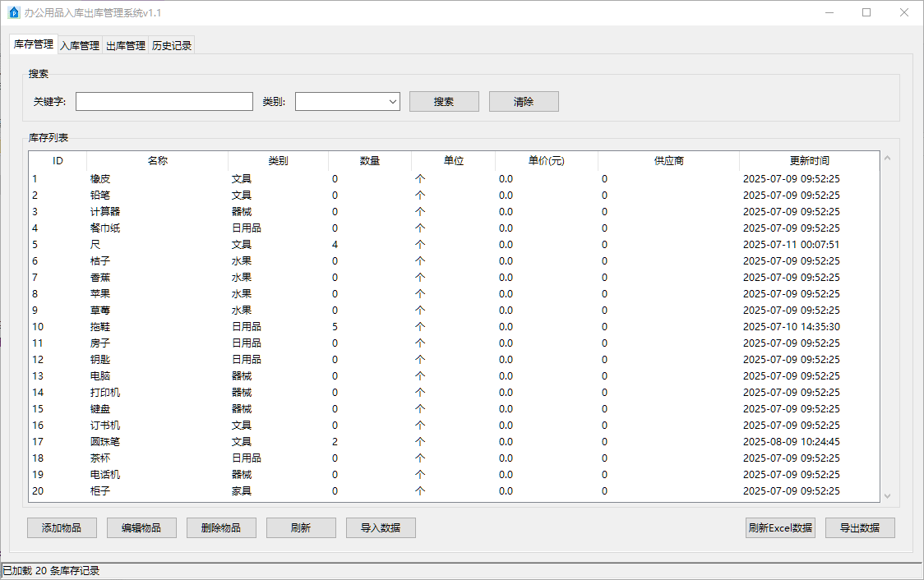Click the 添加物品 button
This screenshot has width=924, height=580.
click(62, 527)
